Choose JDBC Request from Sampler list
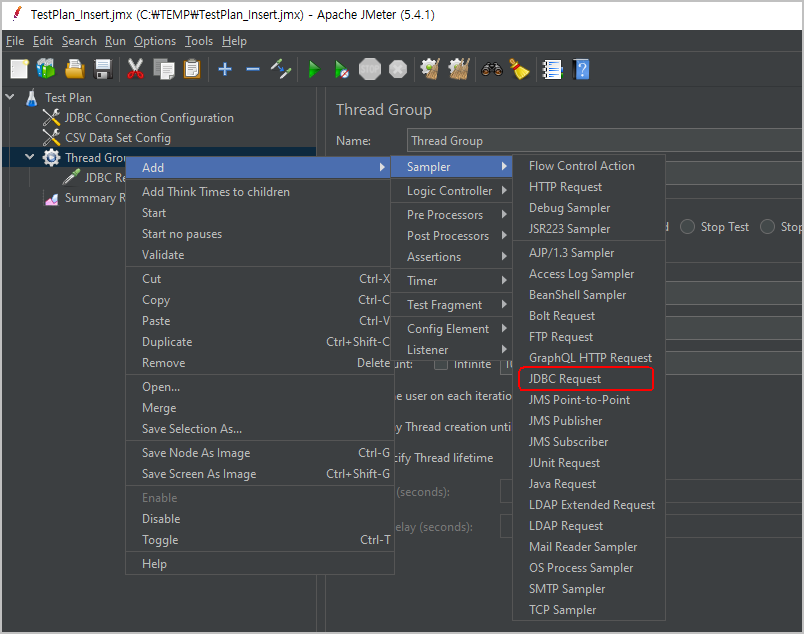The height and width of the screenshot is (634, 804). [589, 379]
